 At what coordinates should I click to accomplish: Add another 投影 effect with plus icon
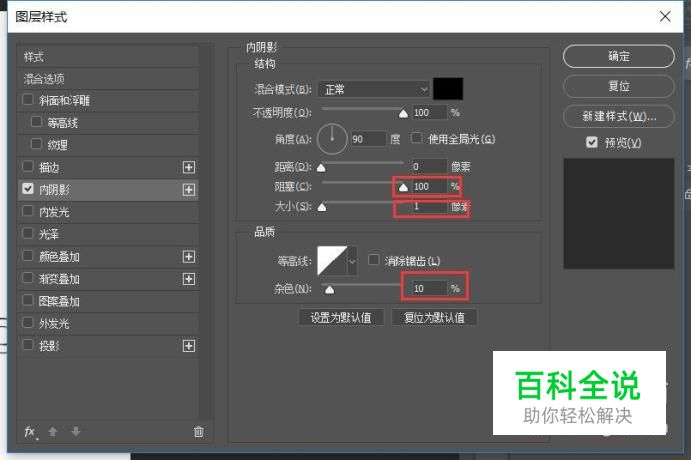coord(189,346)
